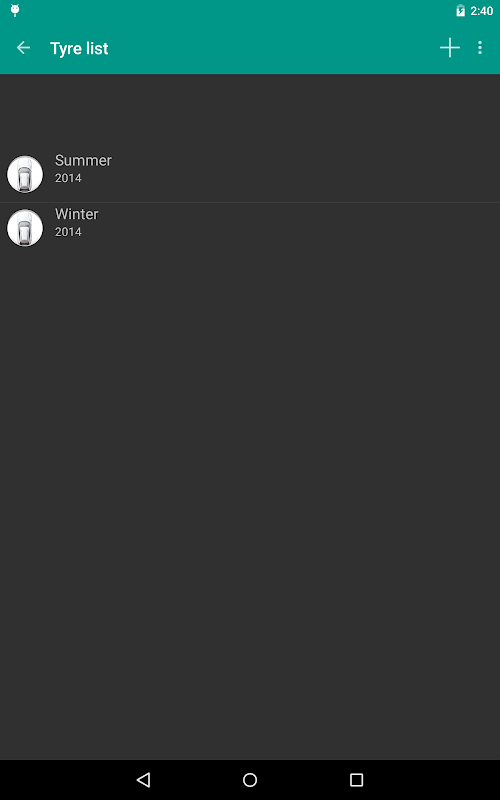Click the Android debug icon in status bar
The width and height of the screenshot is (500, 800).
pos(15,10)
